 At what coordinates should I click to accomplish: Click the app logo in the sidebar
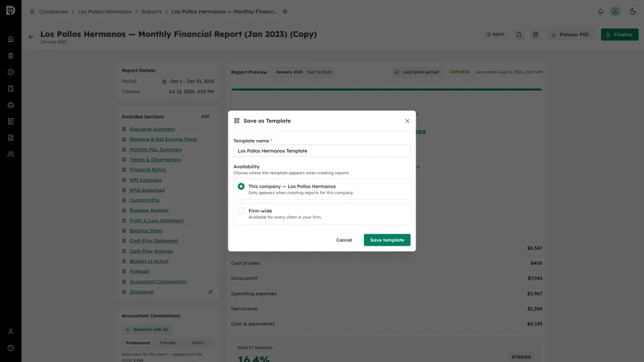11,10
